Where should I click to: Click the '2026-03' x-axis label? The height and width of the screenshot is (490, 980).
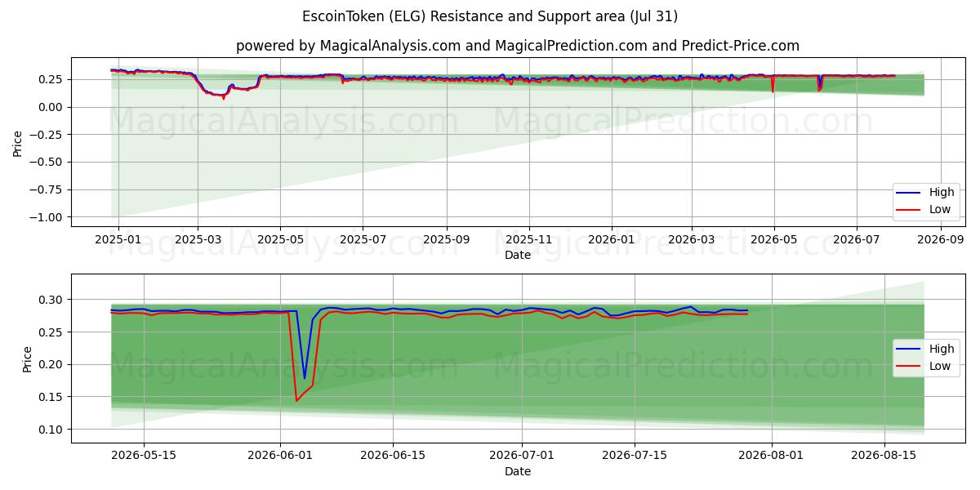click(x=692, y=240)
